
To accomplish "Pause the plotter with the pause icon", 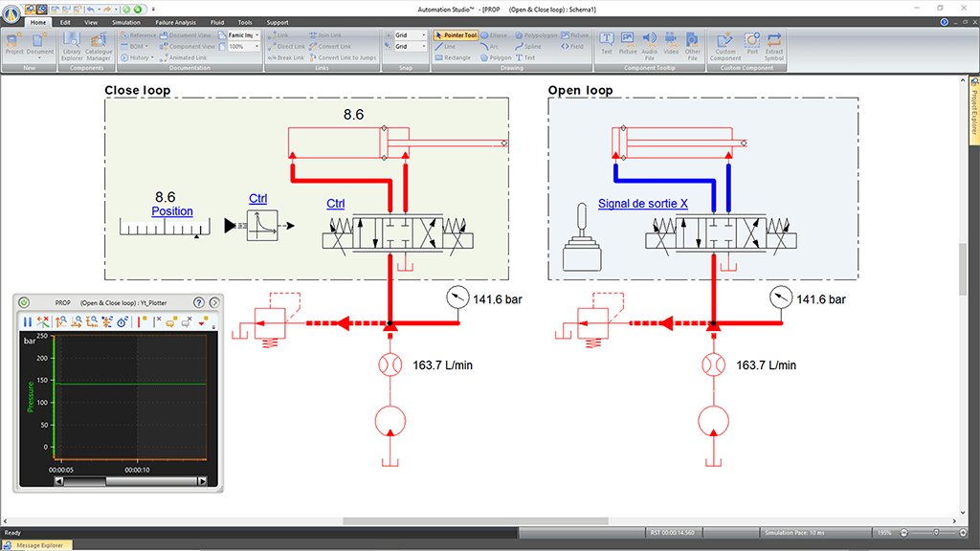I will (x=27, y=322).
